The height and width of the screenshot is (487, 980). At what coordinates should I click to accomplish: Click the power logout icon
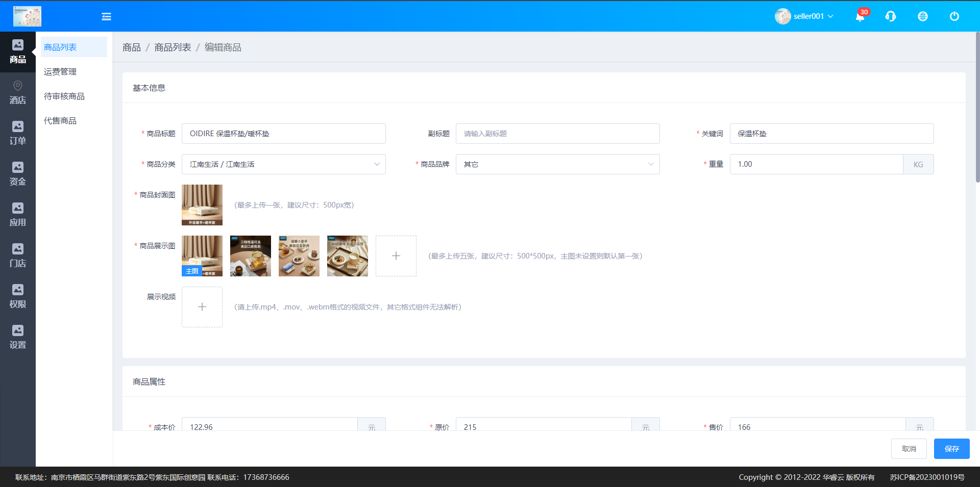point(954,16)
